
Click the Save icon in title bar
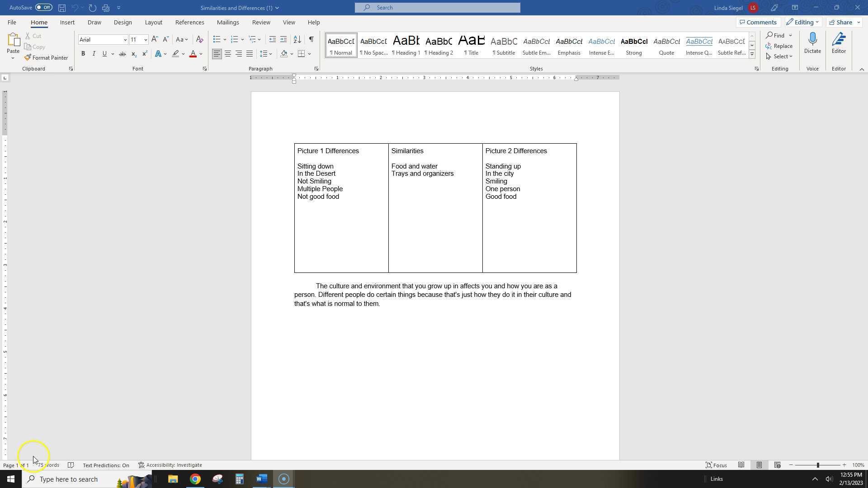coord(62,8)
